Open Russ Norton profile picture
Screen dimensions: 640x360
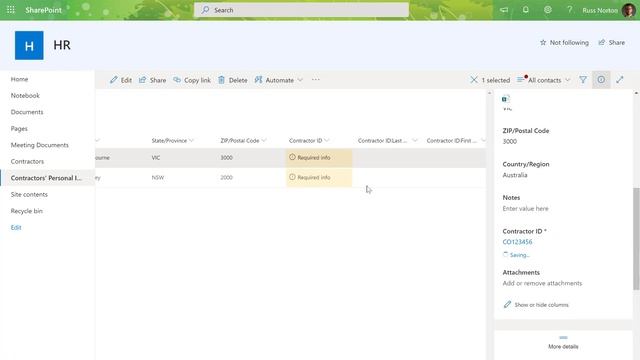(629, 10)
